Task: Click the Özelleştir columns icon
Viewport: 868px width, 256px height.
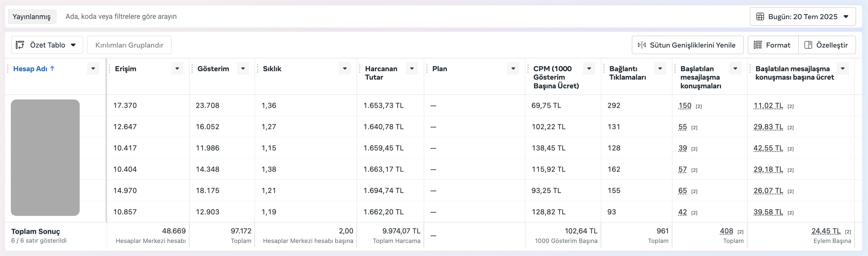Action: (808, 45)
